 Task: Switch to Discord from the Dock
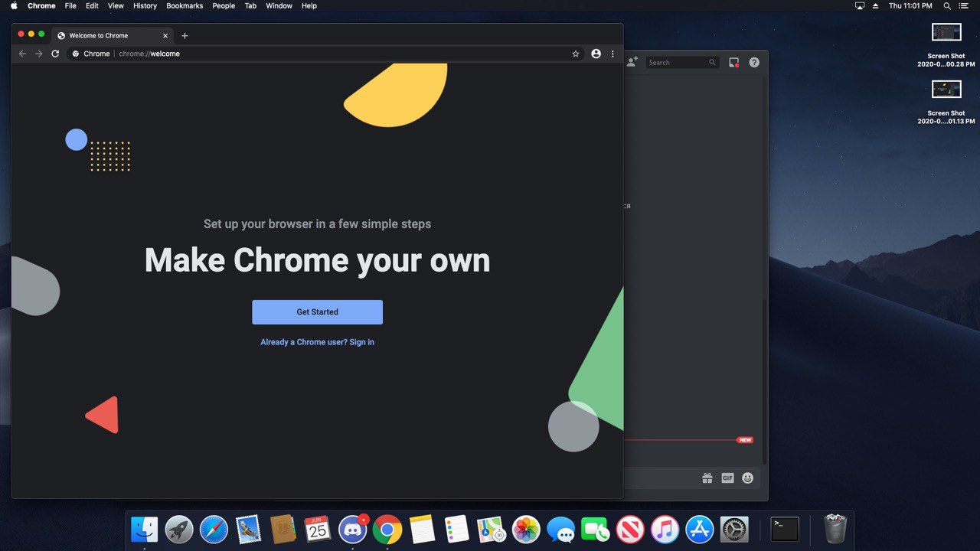pos(353,530)
